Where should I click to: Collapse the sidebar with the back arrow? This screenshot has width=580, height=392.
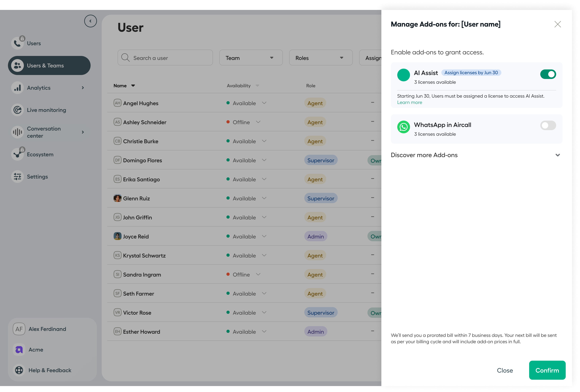(x=90, y=21)
